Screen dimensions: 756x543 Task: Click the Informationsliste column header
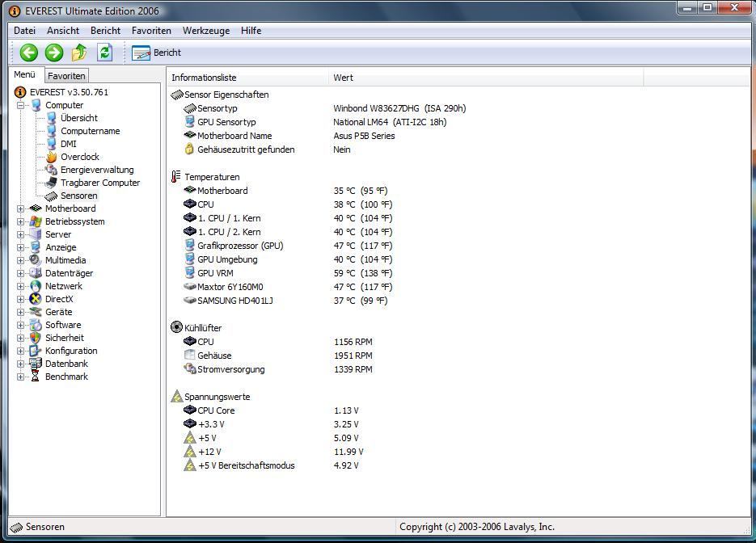click(x=247, y=78)
